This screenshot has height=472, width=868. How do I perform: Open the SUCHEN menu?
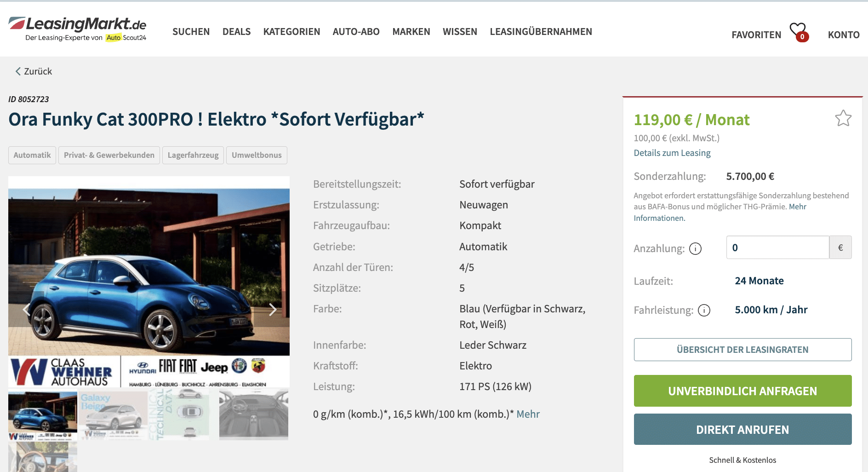point(191,32)
